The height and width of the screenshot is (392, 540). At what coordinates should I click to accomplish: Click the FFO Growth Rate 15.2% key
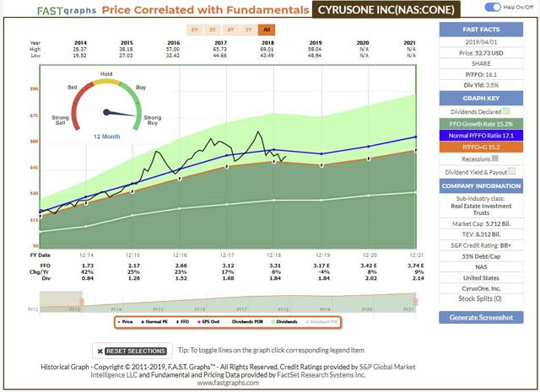coord(481,124)
